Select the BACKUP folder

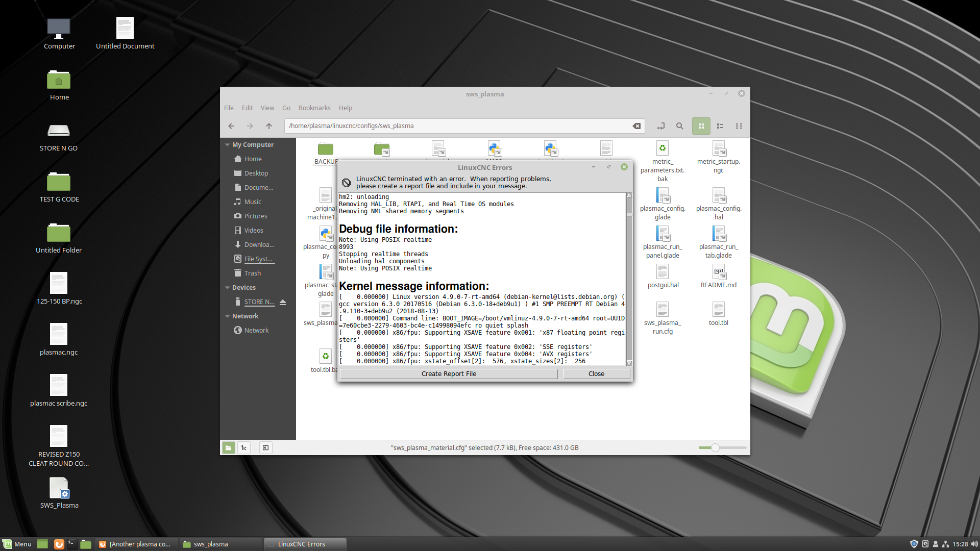[326, 153]
